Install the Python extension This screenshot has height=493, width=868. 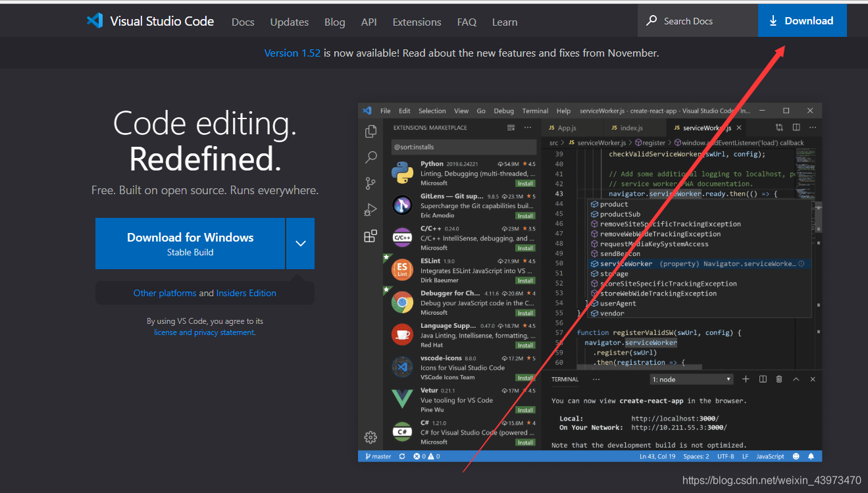pyautogui.click(x=525, y=184)
